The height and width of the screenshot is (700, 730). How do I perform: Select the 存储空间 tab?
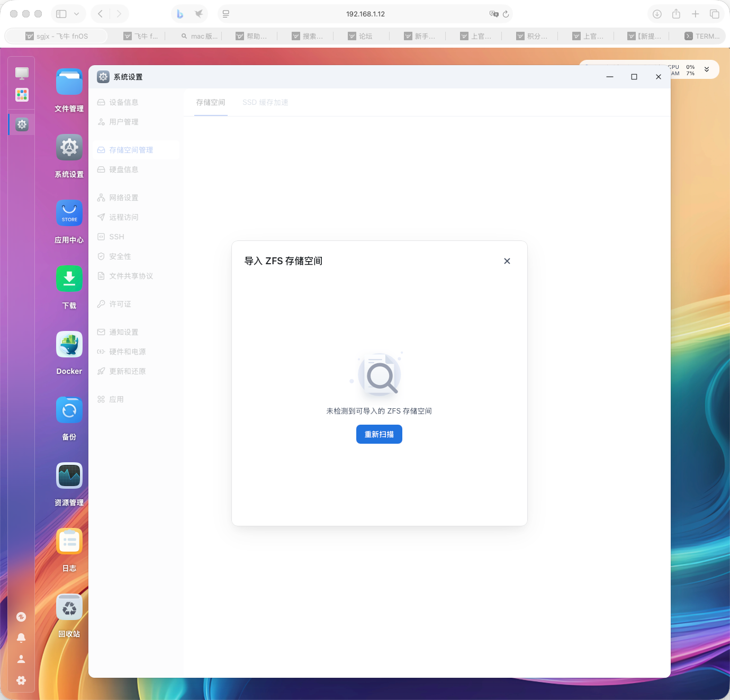(x=211, y=102)
